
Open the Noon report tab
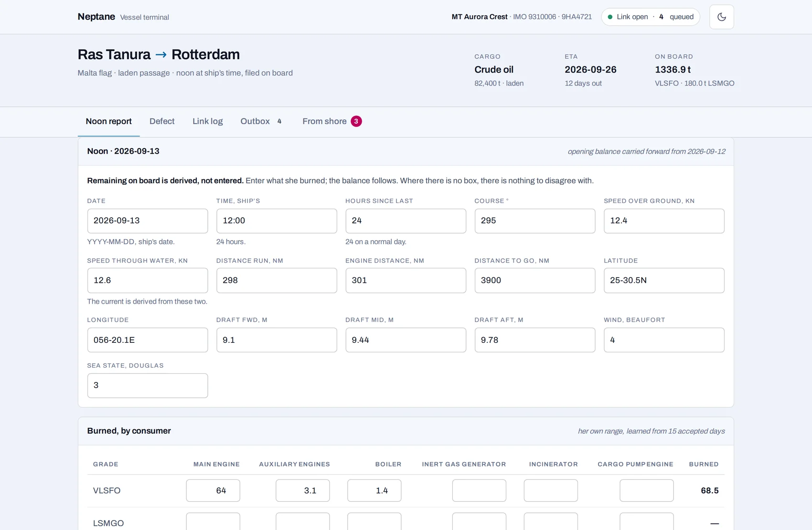[x=108, y=121]
